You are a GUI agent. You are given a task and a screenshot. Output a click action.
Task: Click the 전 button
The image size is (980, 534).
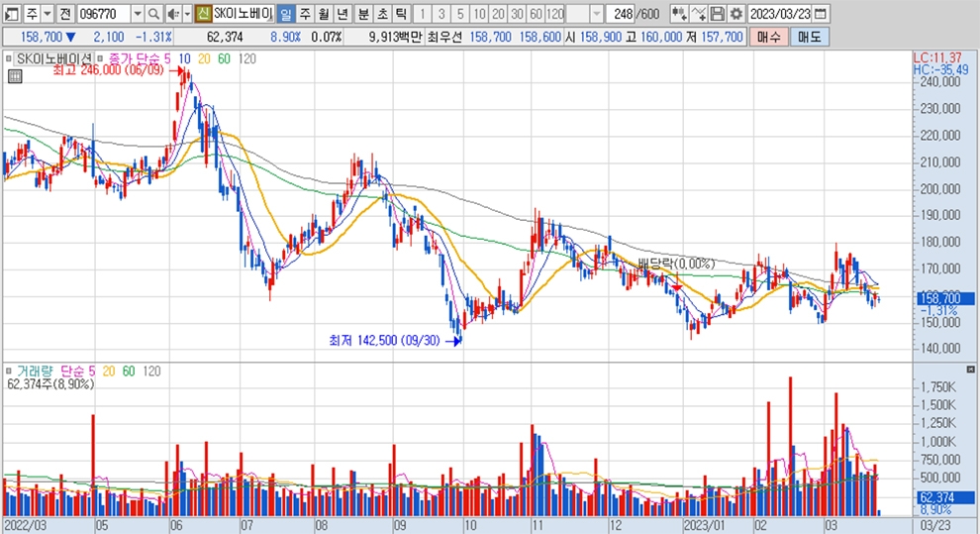click(65, 13)
